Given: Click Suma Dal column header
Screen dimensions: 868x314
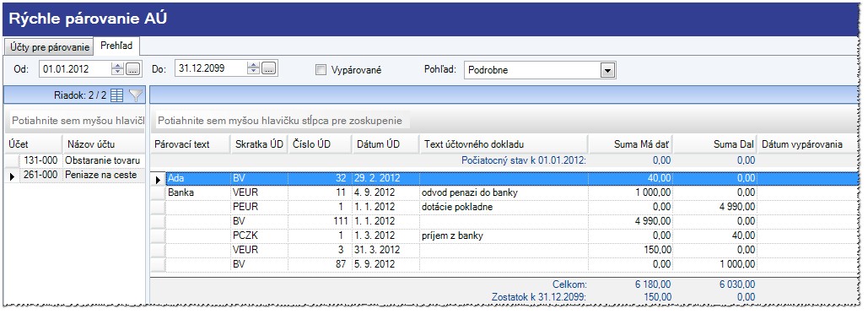Looking at the screenshot, I should tap(715, 144).
